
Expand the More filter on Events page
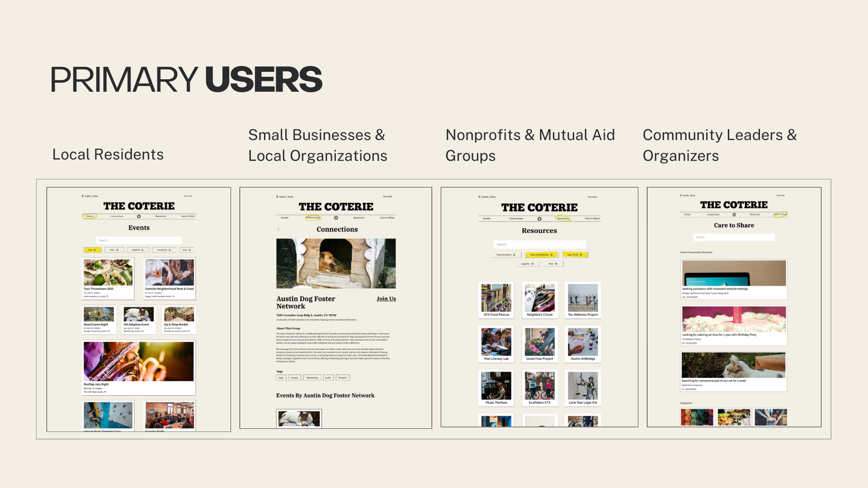pos(187,250)
